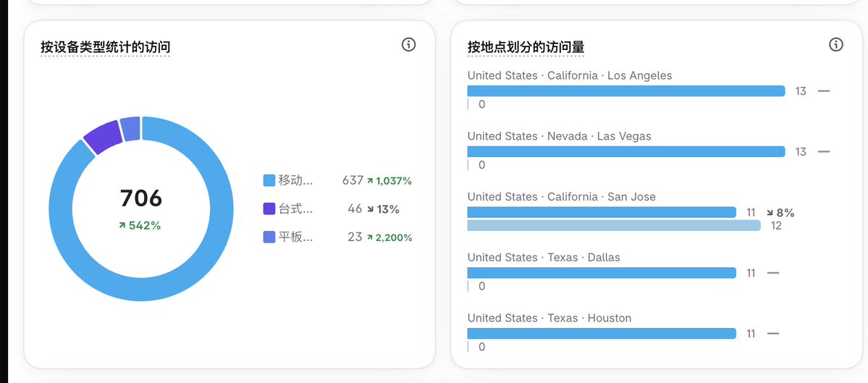Screen dimensions: 868x383
Task: Click the Los Angeles location label
Action: coord(570,76)
